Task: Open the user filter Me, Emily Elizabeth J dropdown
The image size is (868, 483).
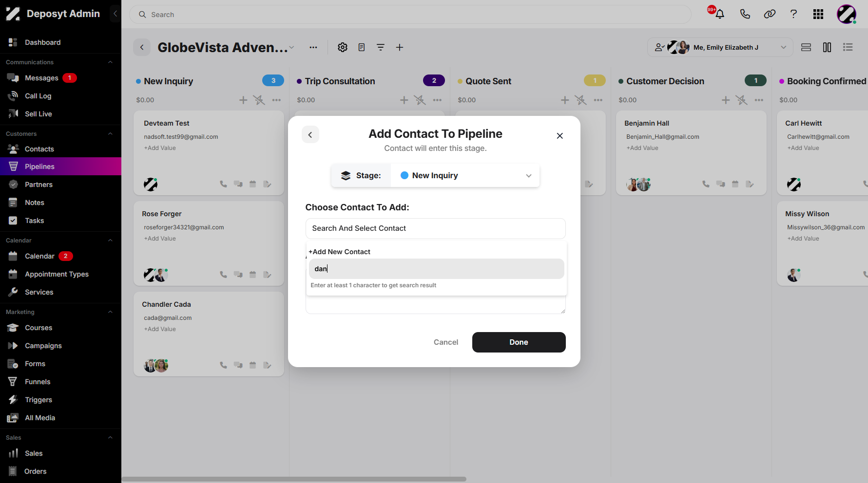Action: (720, 47)
